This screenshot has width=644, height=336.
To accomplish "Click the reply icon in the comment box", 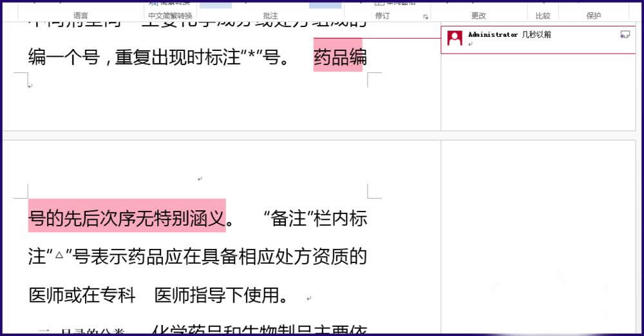I will point(624,35).
